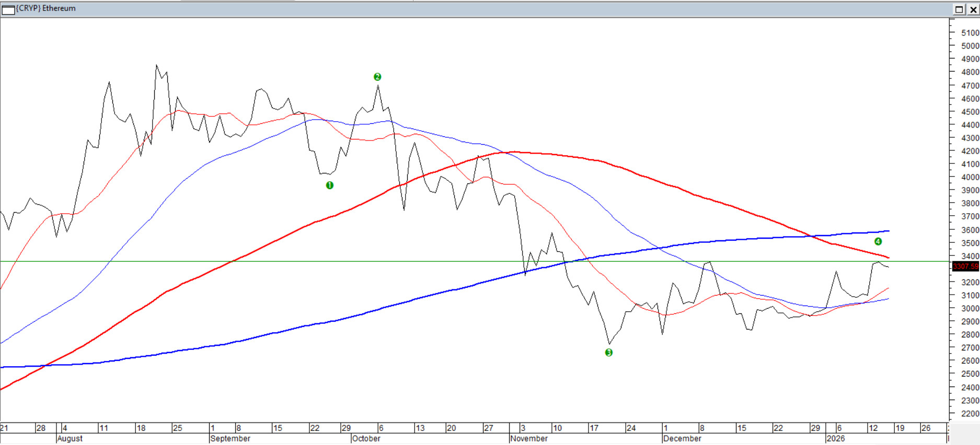Click the 2200 price axis label
Screen dimensions: 980x445
pos(970,414)
